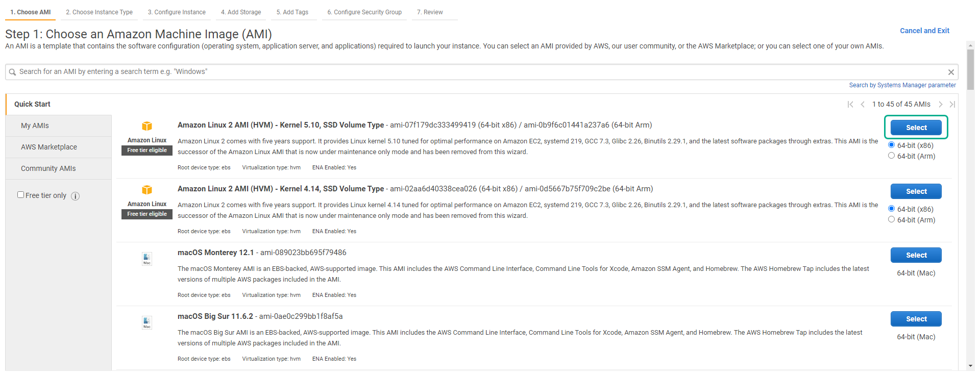Choose 64-bit (Arm) for Kernel 5.10 AMI
Image resolution: width=980 pixels, height=375 pixels.
click(x=891, y=156)
